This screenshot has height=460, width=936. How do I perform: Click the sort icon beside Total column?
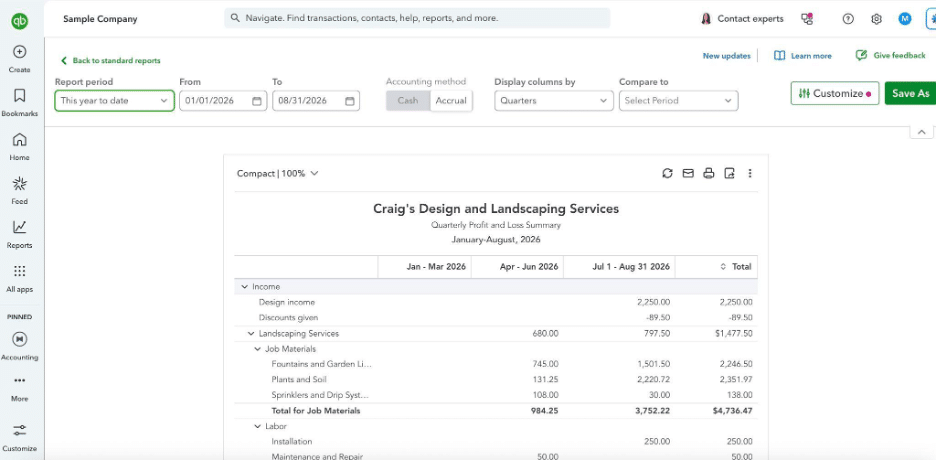[x=724, y=267]
